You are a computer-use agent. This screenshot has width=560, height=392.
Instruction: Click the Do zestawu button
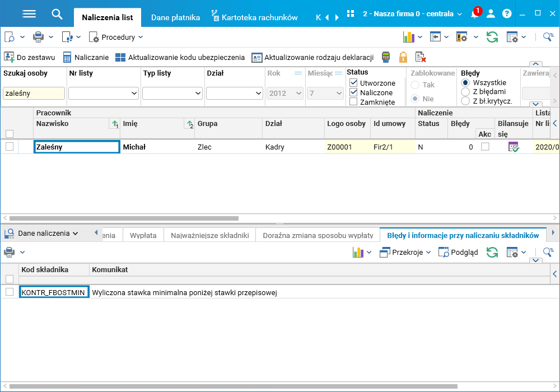pyautogui.click(x=29, y=57)
